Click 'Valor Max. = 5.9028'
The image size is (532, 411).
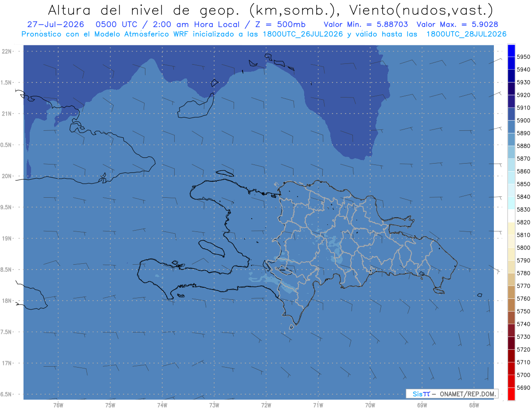pos(457,24)
